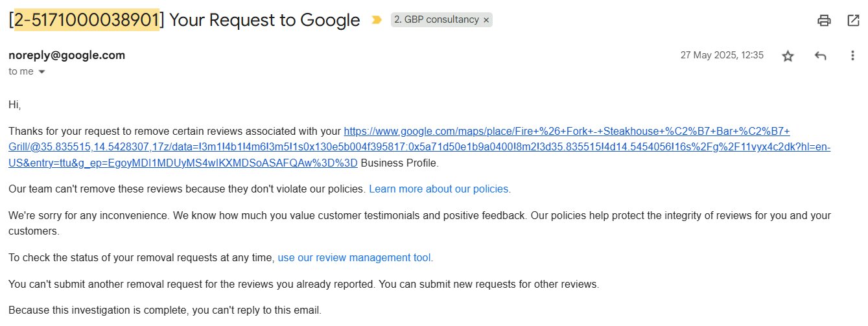
Task: Expand recipient details next to 'to me'
Action: (x=42, y=72)
